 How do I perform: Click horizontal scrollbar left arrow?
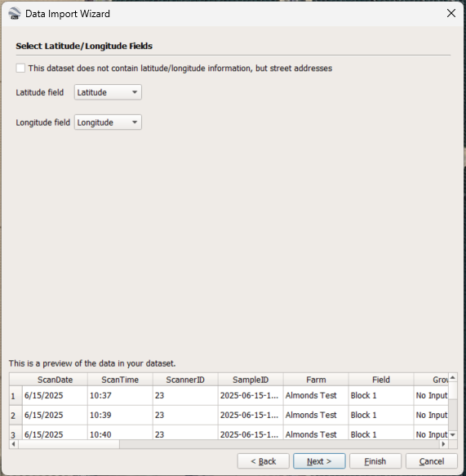[x=14, y=444]
